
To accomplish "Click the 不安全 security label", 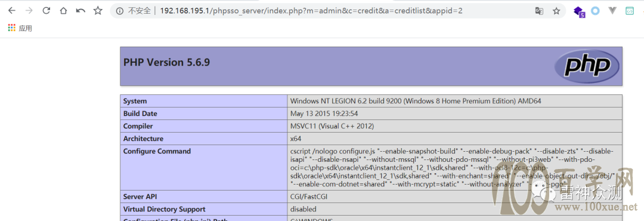I will [x=139, y=11].
